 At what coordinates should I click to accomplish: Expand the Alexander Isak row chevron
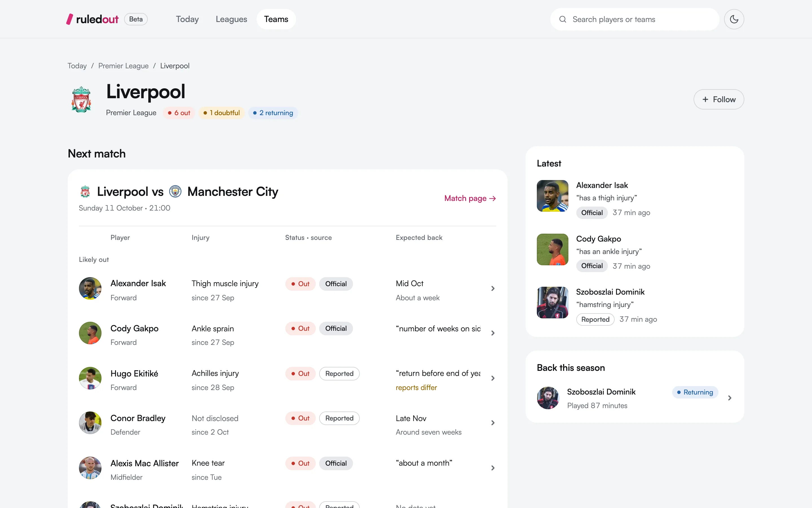[x=493, y=288]
